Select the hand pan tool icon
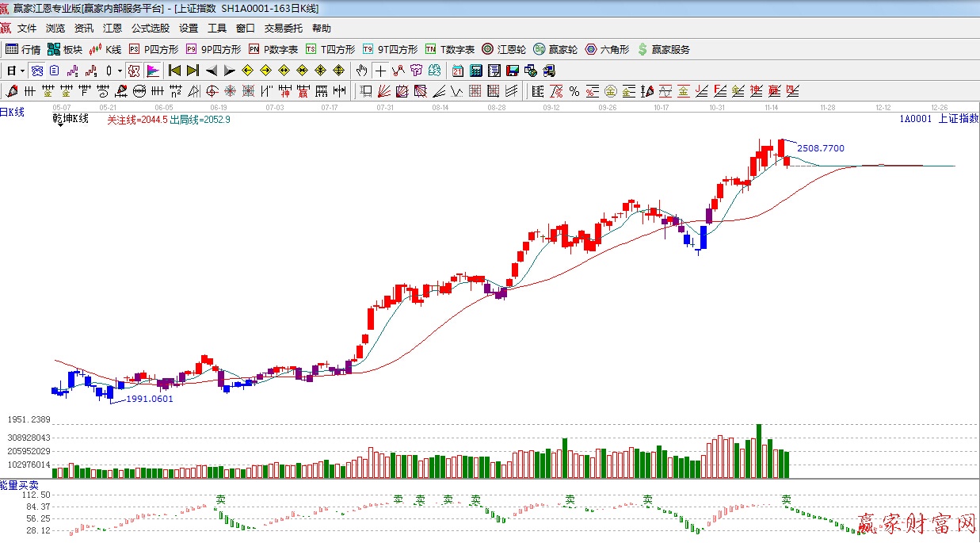980x543 pixels. point(362,71)
